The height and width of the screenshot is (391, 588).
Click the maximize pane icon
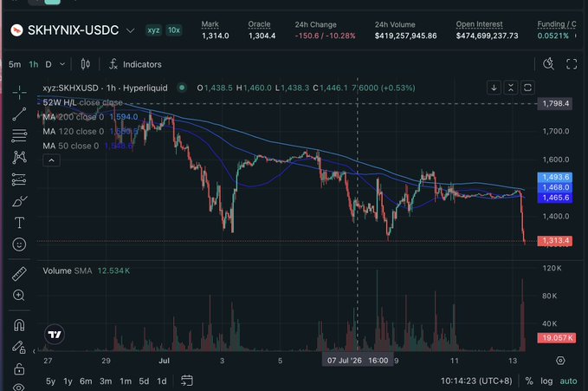point(527,88)
